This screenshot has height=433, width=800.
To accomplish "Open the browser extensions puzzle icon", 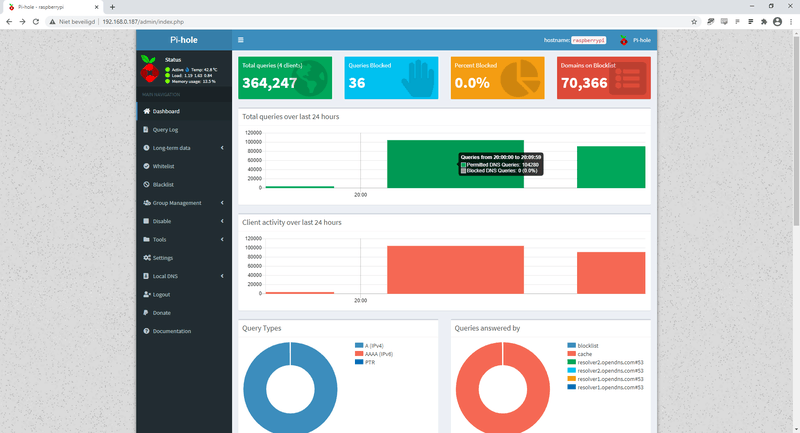I will pyautogui.click(x=764, y=21).
